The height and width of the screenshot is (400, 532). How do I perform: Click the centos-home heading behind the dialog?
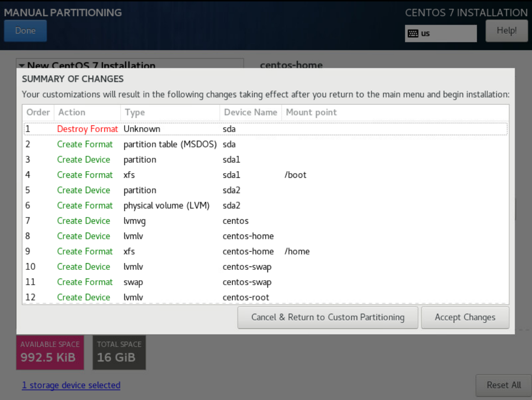coord(291,64)
